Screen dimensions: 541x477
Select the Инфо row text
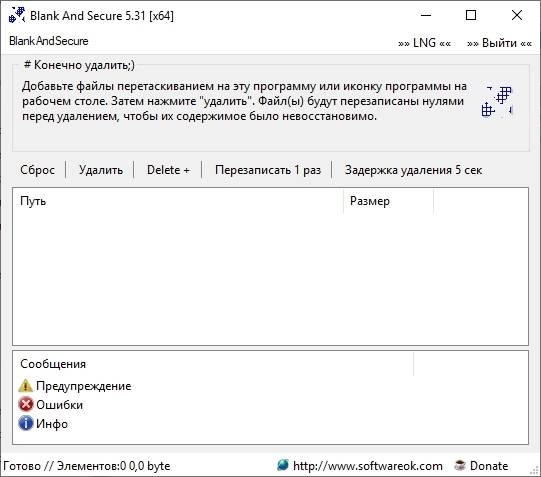pos(52,424)
